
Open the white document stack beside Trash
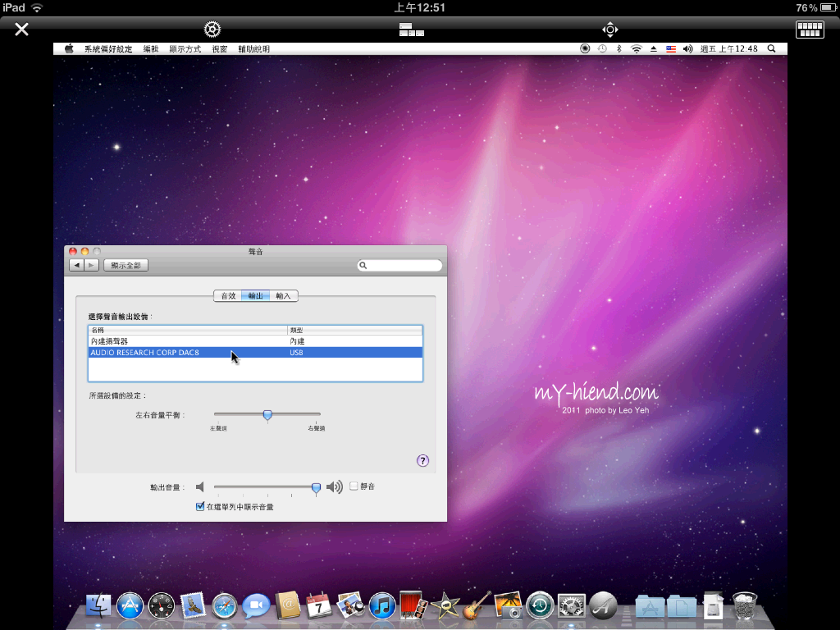click(x=713, y=605)
